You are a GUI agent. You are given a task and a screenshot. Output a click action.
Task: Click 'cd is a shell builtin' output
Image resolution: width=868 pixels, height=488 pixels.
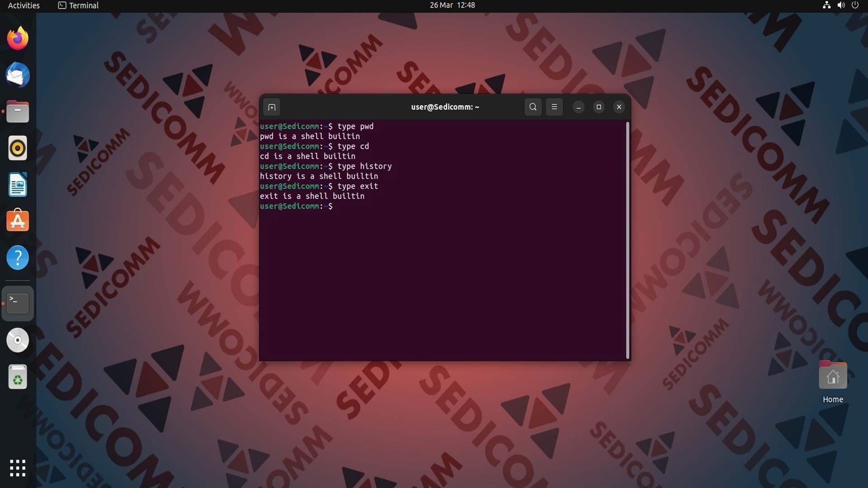[307, 156]
